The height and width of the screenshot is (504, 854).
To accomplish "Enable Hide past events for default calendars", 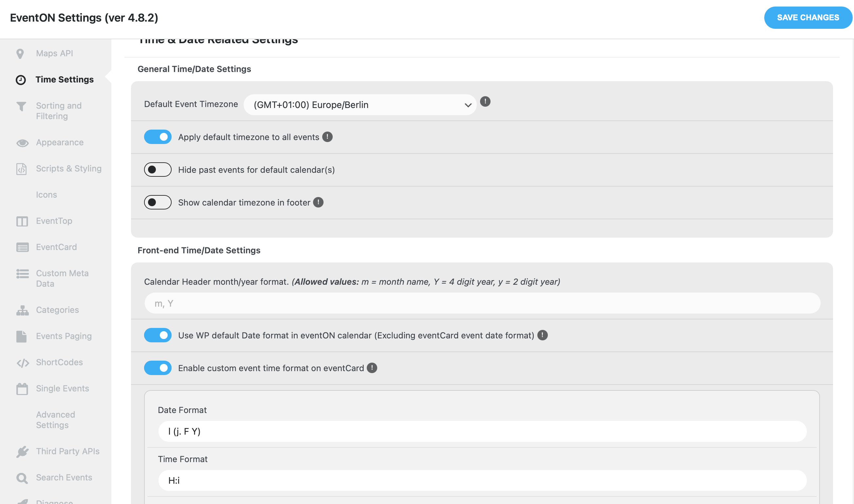I will (x=158, y=170).
